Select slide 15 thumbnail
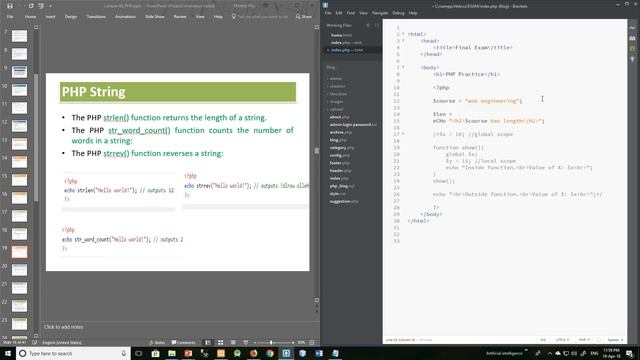Image resolution: width=640 pixels, height=360 pixels. pyautogui.click(x=19, y=180)
